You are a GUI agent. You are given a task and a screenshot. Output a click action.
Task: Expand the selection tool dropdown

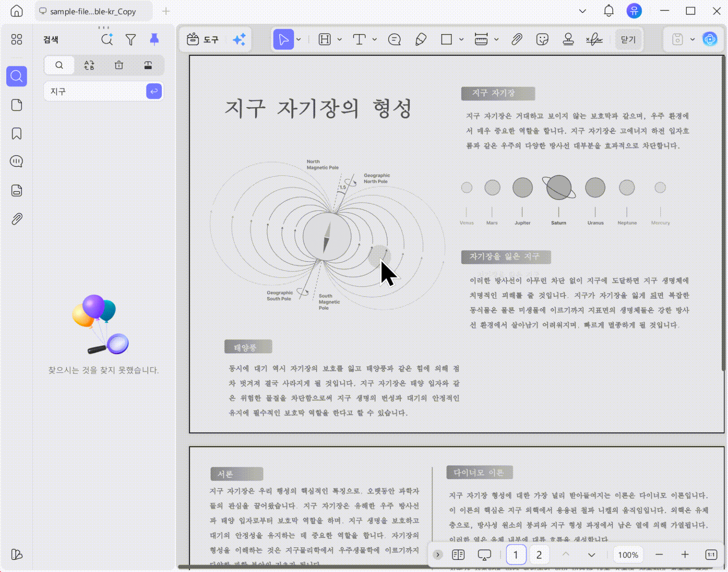[x=299, y=39]
